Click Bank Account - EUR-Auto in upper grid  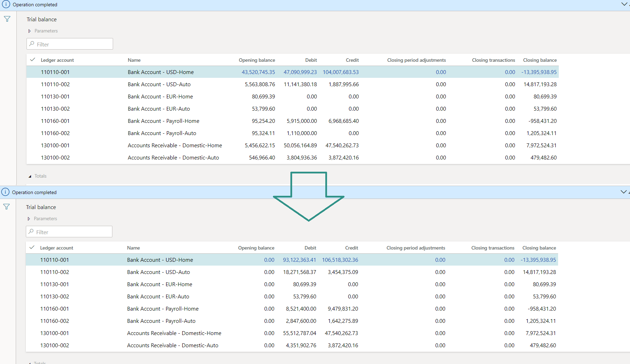tap(159, 109)
